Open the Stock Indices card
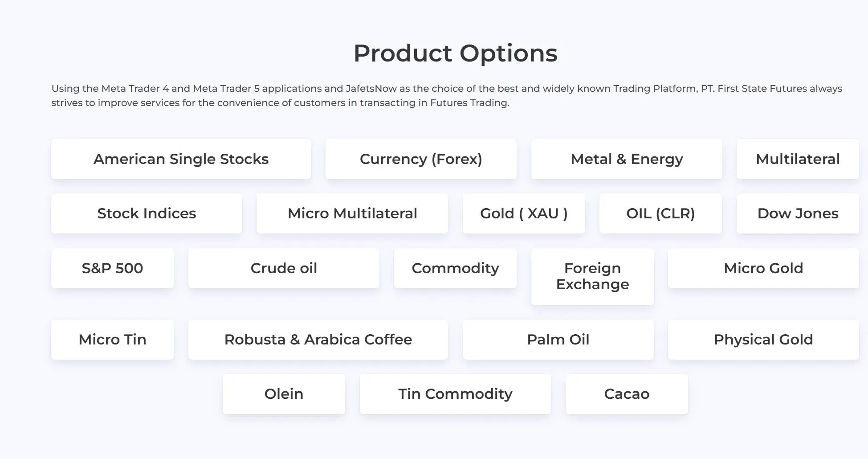Viewport: 868px width, 459px height. 147,213
